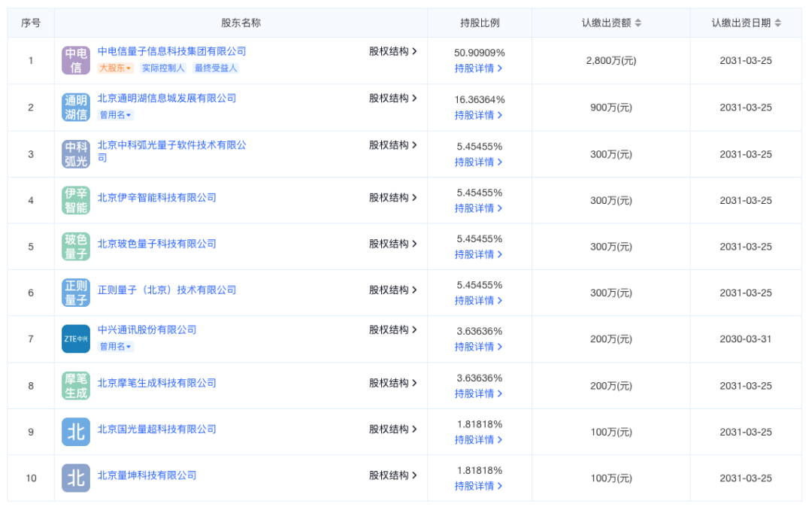The width and height of the screenshot is (812, 510).
Task: Select the 900万(元) amount cell
Action: 611,108
